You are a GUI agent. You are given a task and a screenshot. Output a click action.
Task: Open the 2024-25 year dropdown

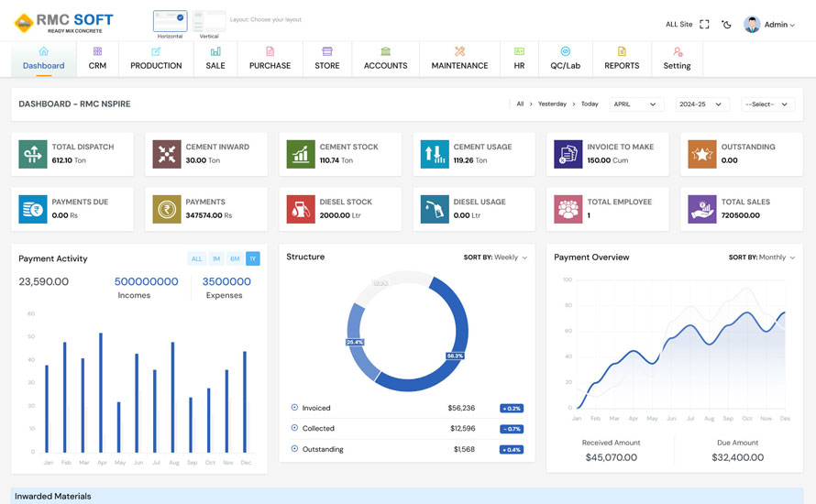(x=702, y=104)
